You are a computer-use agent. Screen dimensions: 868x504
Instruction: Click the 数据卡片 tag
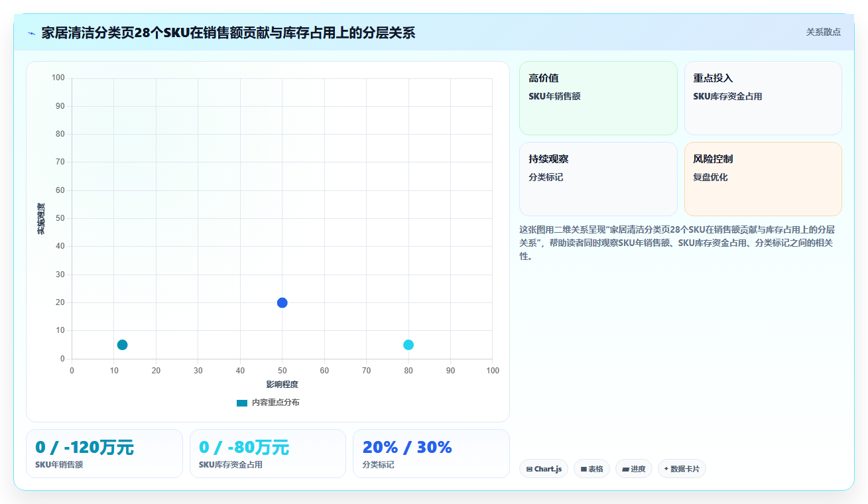(x=682, y=469)
